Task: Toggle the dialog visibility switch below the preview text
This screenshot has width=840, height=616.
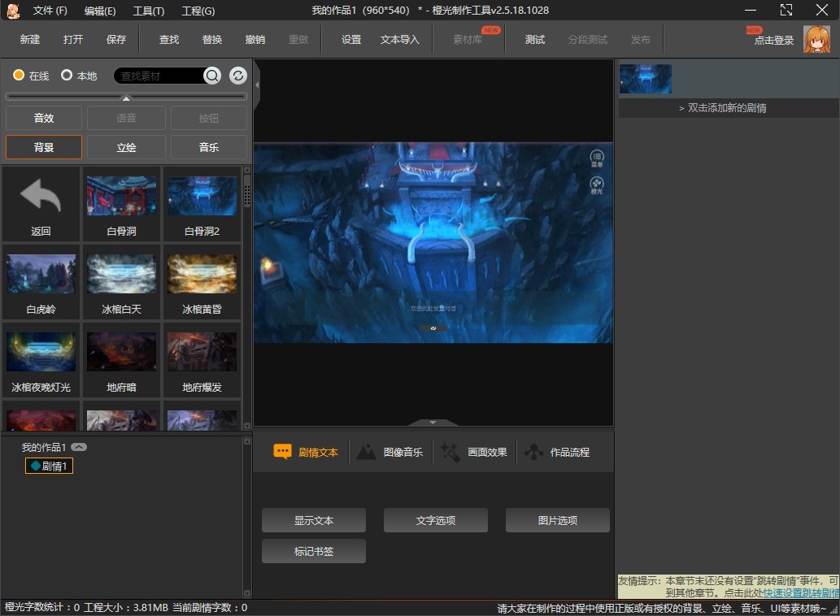Action: (x=433, y=328)
